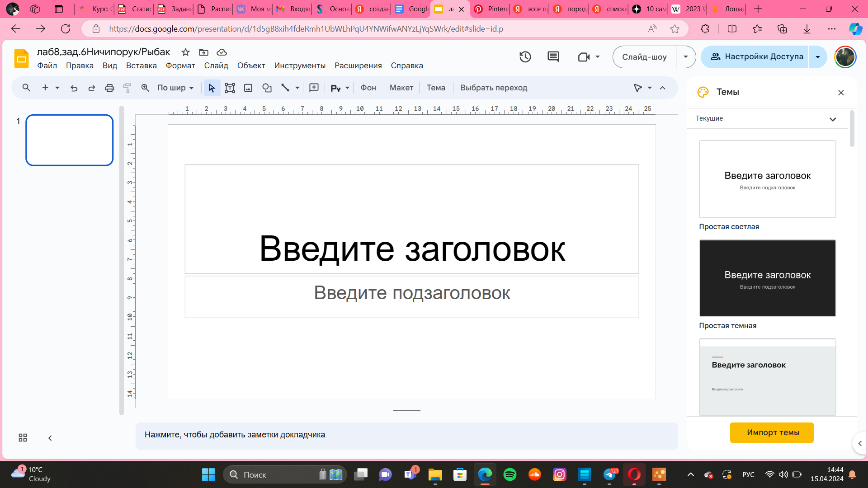Open the shapes tool
Screen dimensions: 868x488
coord(267,88)
